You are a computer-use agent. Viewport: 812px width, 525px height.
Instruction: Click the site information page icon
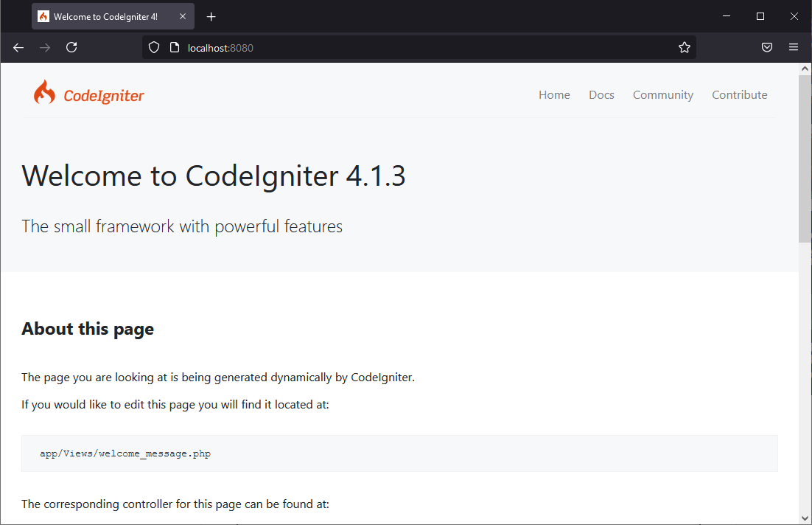(175, 48)
